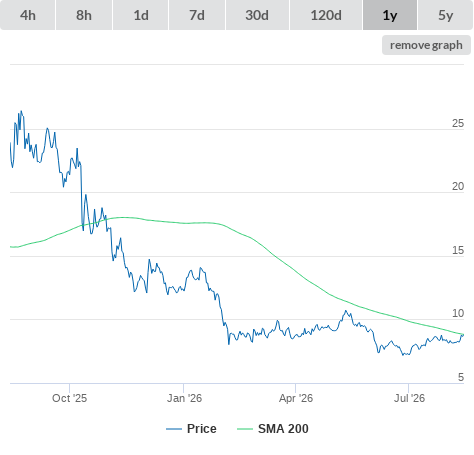
Task: Click the Oct '25 axis label
Action: [69, 398]
